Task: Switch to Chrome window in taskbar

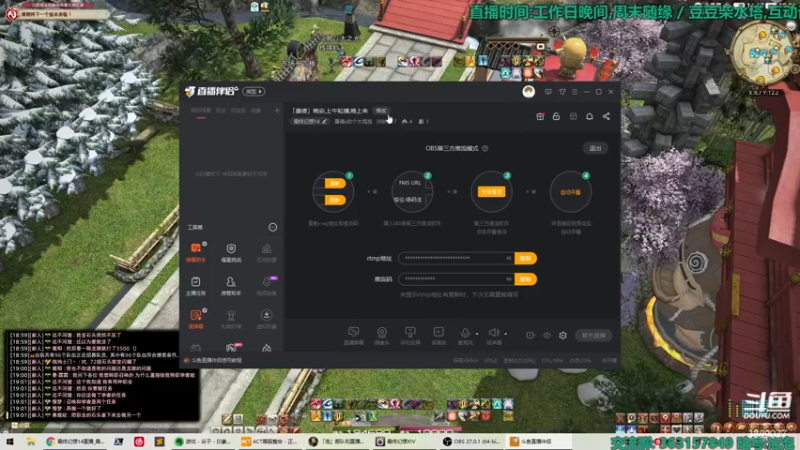Action: pos(76,442)
